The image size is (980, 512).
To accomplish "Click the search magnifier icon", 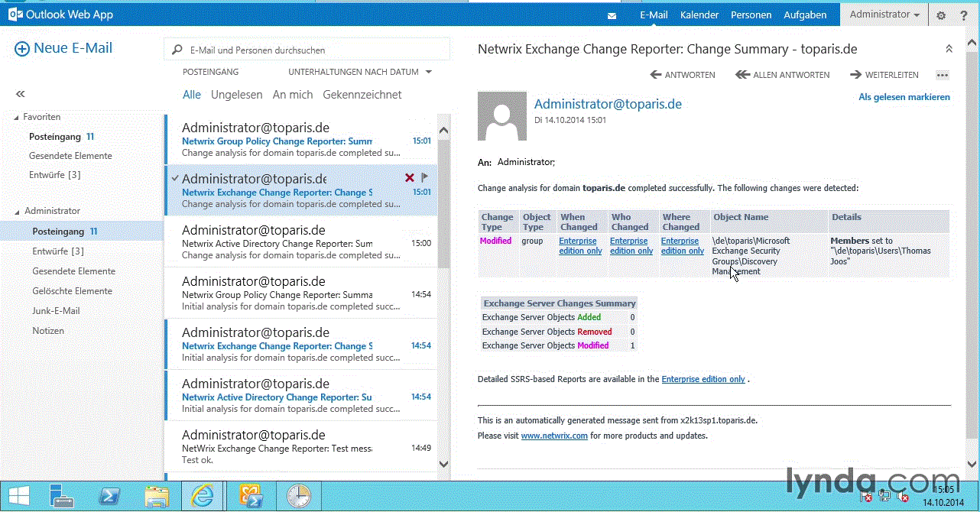I will tap(177, 50).
